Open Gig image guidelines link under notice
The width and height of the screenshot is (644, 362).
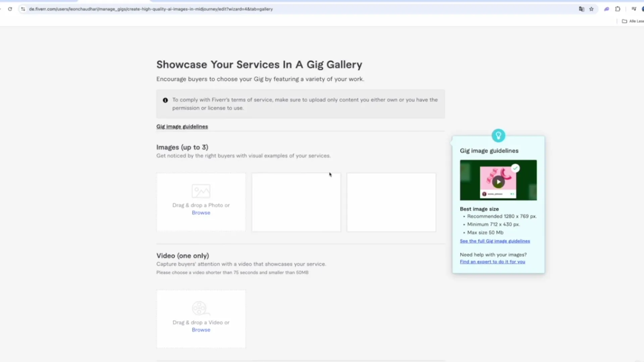(182, 127)
